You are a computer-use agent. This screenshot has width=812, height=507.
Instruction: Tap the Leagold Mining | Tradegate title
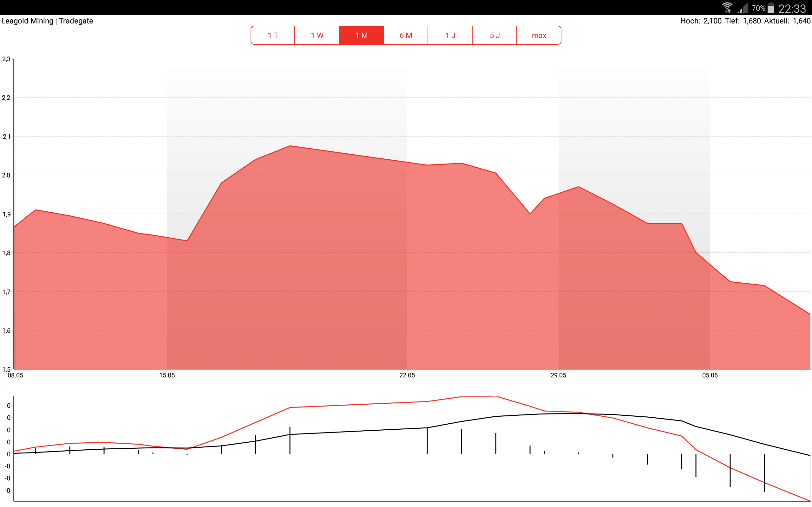(47, 21)
